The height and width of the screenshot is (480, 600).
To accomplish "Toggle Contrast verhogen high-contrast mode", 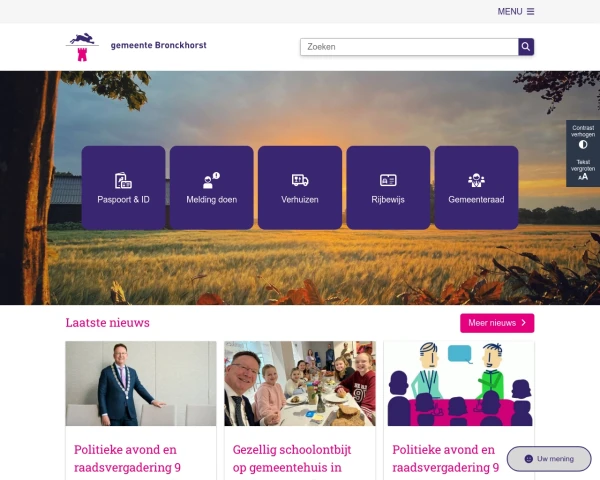I will [583, 137].
